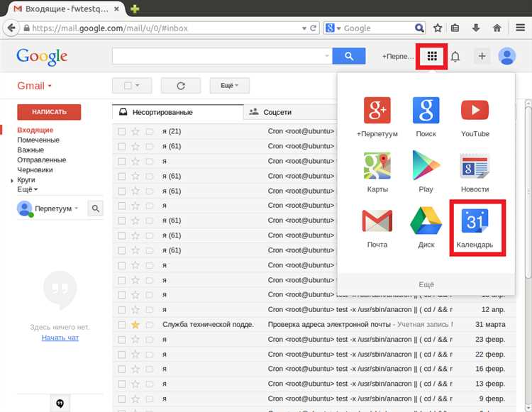Expand Ещё in the left folder list

pyautogui.click(x=28, y=189)
